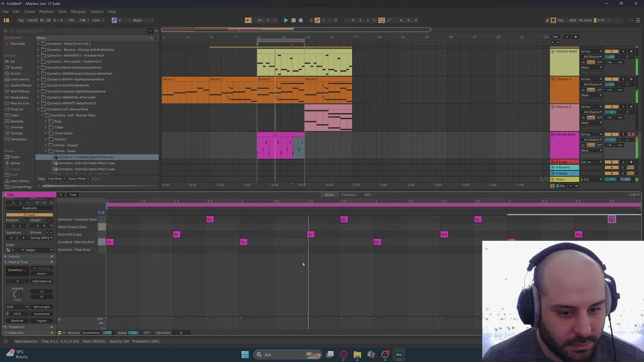
Task: Expand the Hihats - Closed folder
Action: 46,145
